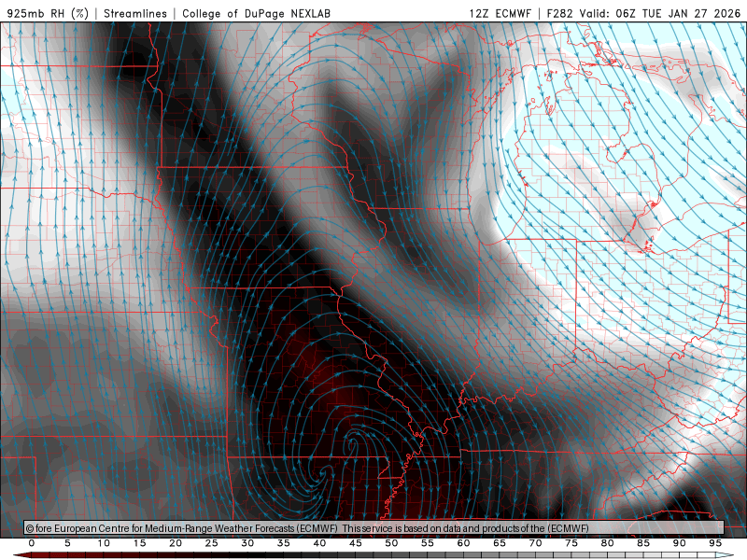This screenshot has width=747, height=560.
Task: Click 'College of DuPage NEXLAB' header text
Action: click(256, 13)
